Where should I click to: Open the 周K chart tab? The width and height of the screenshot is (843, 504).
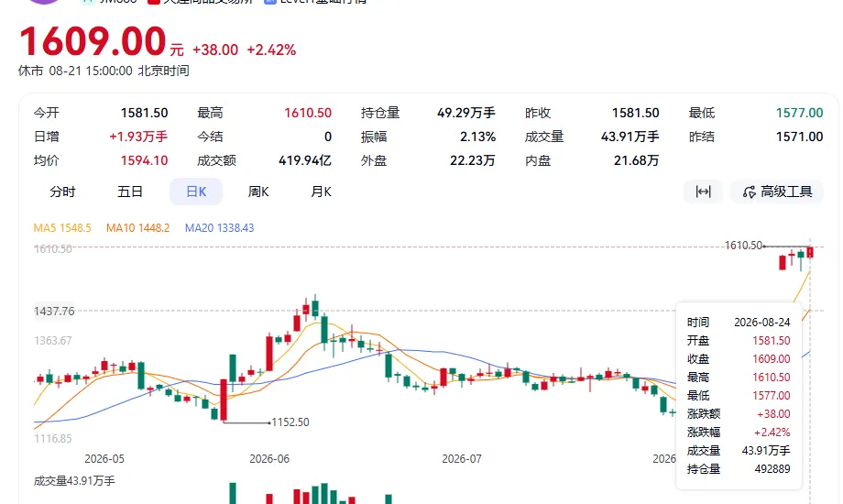[258, 192]
